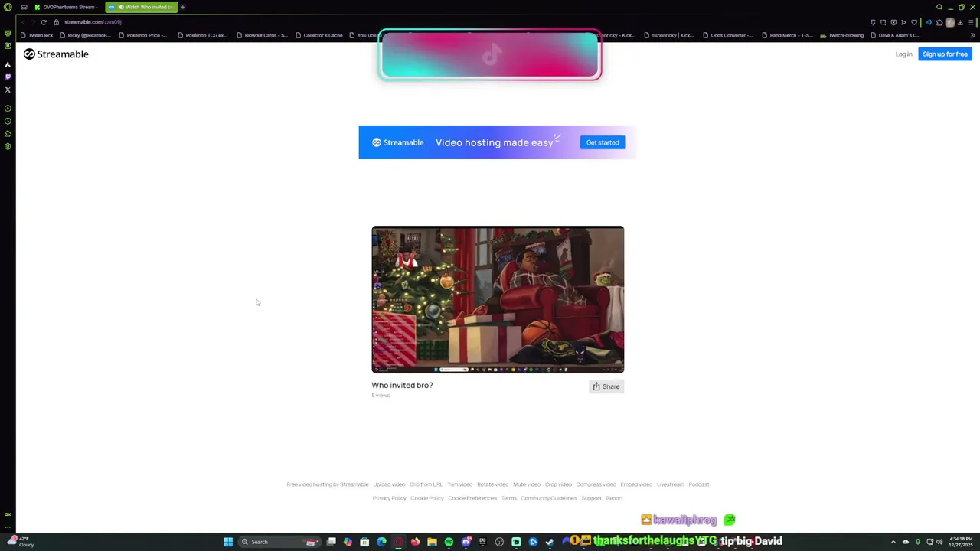Open Microsoft Store from the taskbar

tap(364, 542)
